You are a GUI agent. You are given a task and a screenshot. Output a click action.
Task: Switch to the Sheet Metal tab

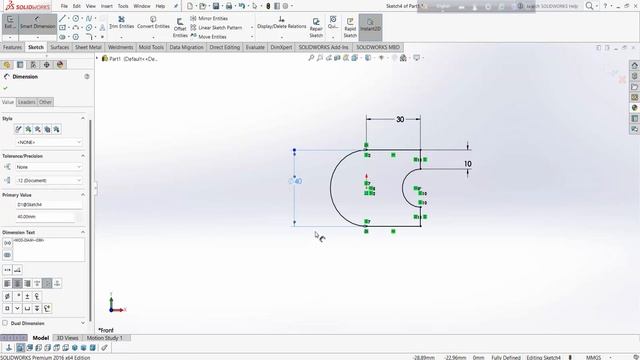pos(88,47)
